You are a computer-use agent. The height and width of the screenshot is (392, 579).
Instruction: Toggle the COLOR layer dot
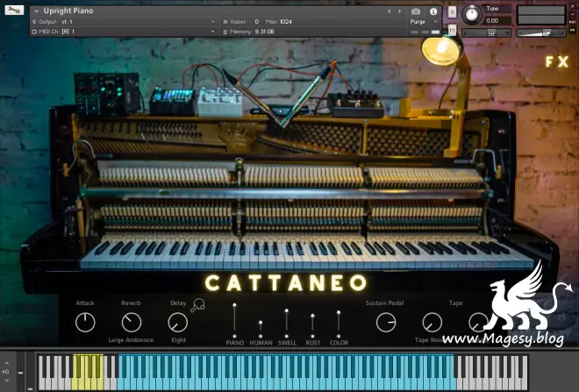(x=339, y=336)
